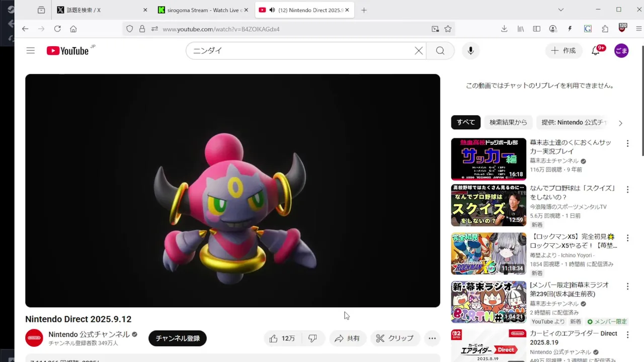Open options for なんでプロ野球 video
This screenshot has width=644, height=362.
pos(627,190)
